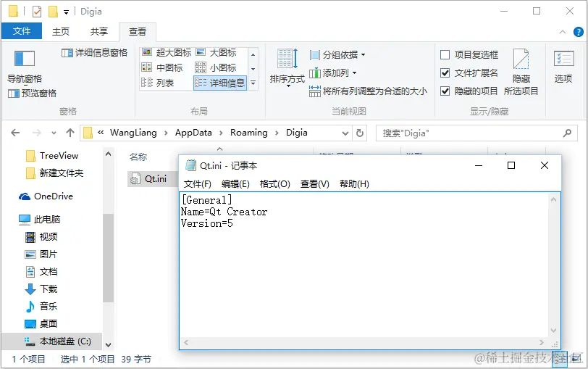Switch to Share (共享) ribbon tab

(99, 31)
